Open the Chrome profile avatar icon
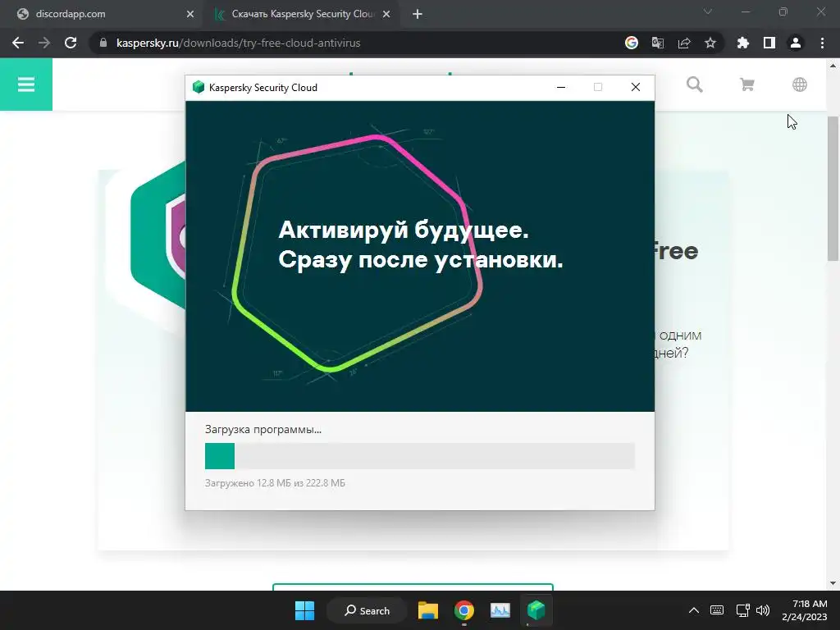This screenshot has height=630, width=840. (x=796, y=43)
